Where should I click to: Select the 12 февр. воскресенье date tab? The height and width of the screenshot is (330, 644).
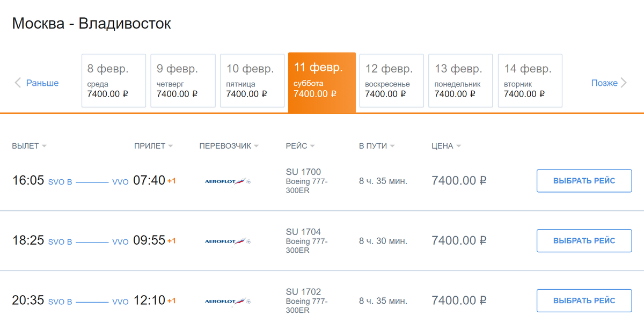[391, 80]
